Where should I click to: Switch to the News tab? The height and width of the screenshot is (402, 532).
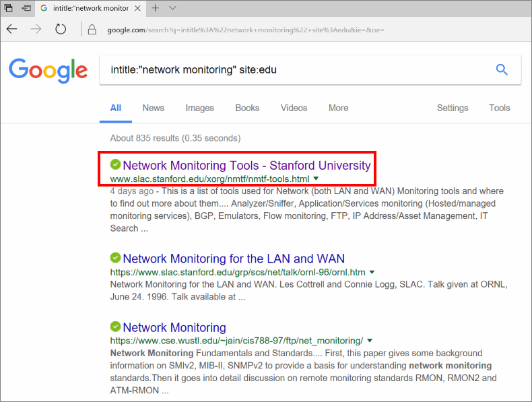pyautogui.click(x=154, y=108)
